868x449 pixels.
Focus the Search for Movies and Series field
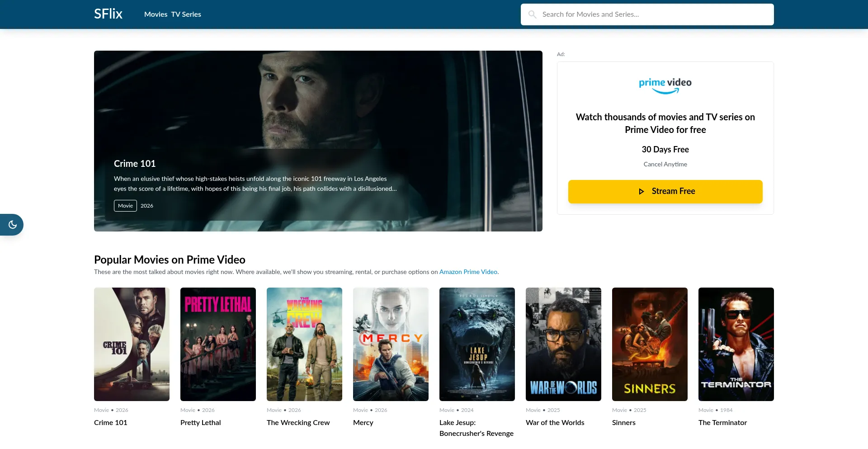click(x=647, y=14)
